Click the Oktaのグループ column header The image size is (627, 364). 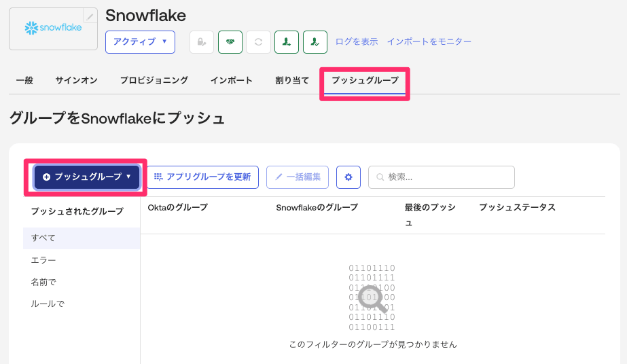pyautogui.click(x=177, y=207)
